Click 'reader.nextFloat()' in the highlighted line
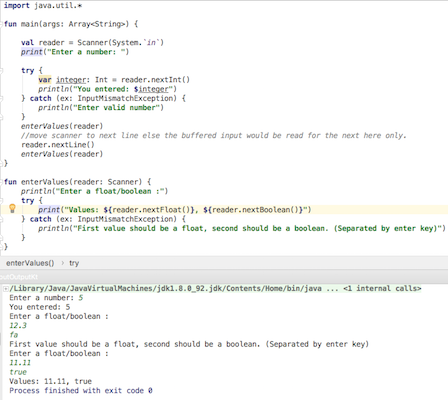 coord(151,210)
